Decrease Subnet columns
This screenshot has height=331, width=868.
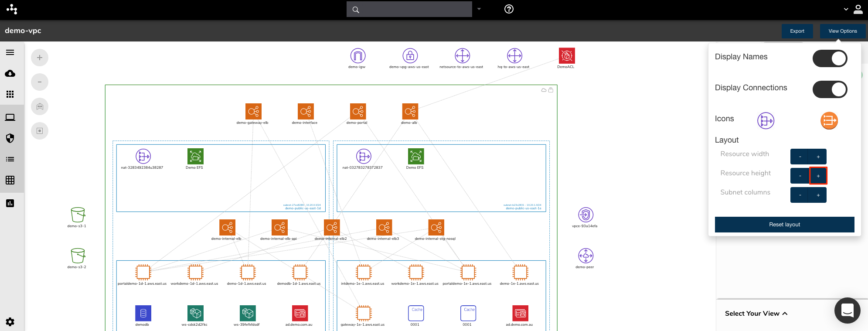pos(800,195)
